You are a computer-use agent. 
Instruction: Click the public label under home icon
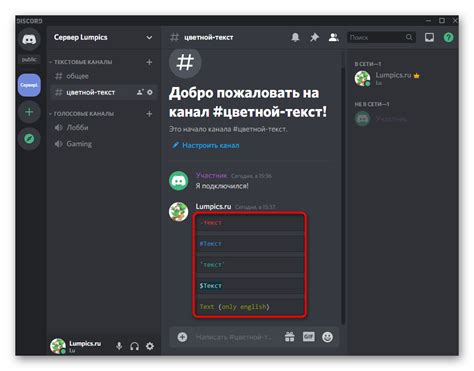(x=29, y=60)
